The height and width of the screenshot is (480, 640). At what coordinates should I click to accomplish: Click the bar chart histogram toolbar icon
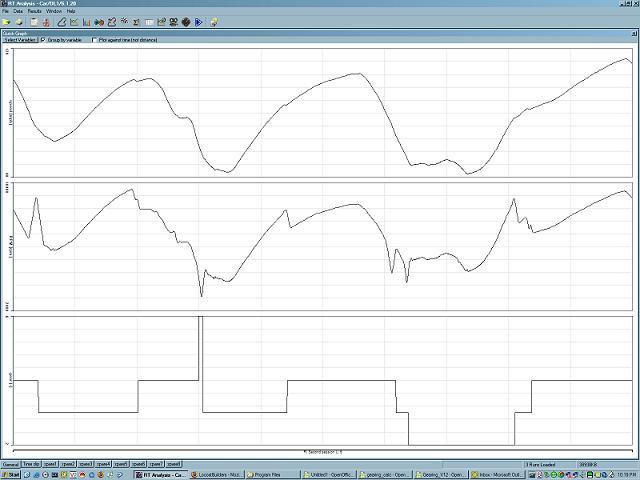click(x=86, y=21)
